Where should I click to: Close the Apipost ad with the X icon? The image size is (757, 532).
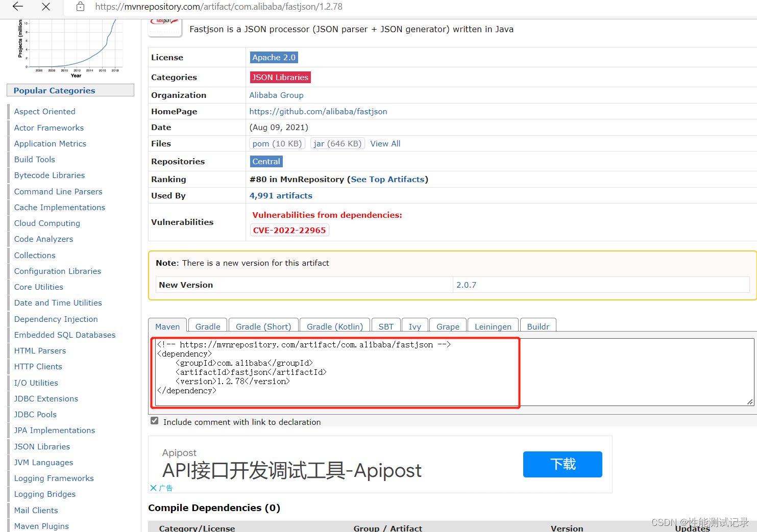coord(153,488)
